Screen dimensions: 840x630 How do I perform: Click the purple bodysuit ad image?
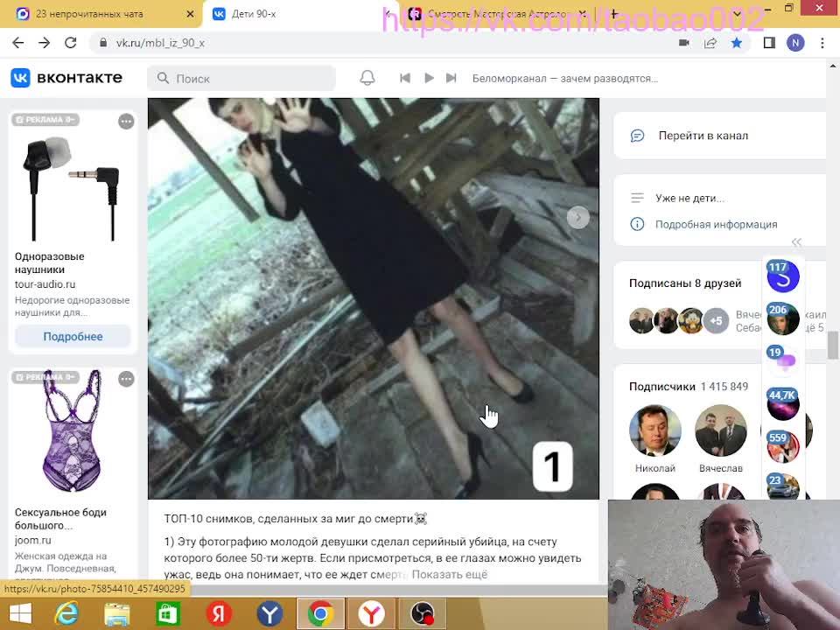click(72, 431)
